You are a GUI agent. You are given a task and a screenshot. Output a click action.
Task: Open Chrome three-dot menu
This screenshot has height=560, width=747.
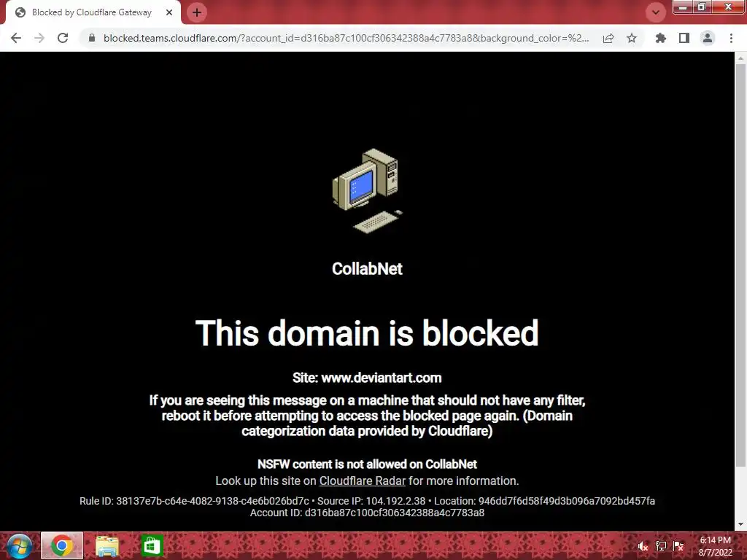[x=731, y=38]
